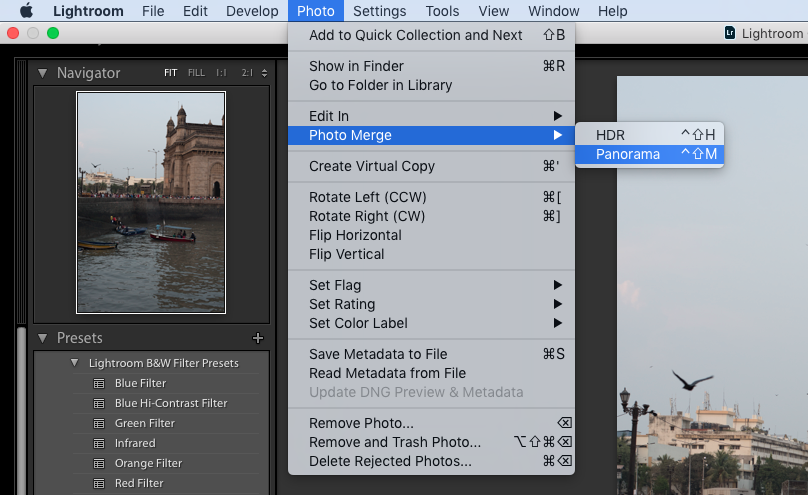This screenshot has height=495, width=808.
Task: Click the Infrared preset icon
Action: coord(98,443)
